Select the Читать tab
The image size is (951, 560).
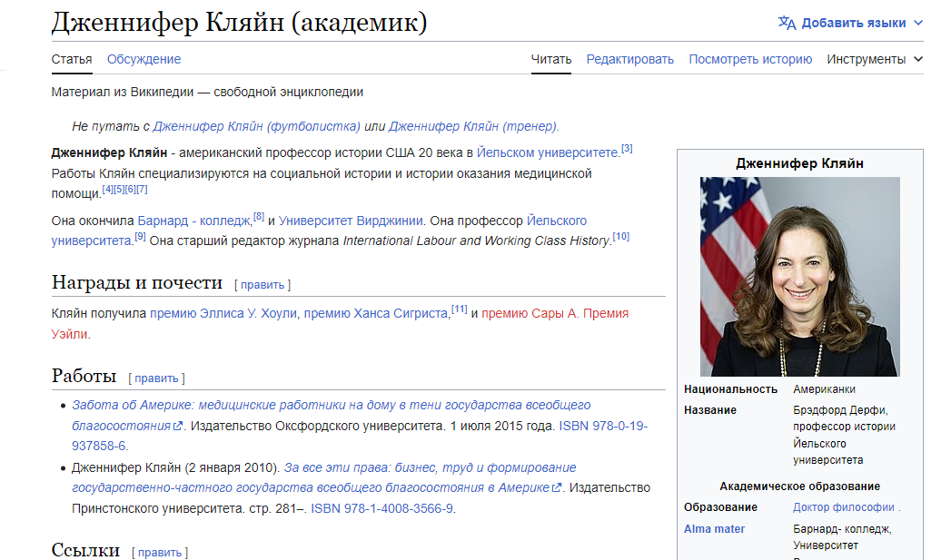pyautogui.click(x=551, y=59)
